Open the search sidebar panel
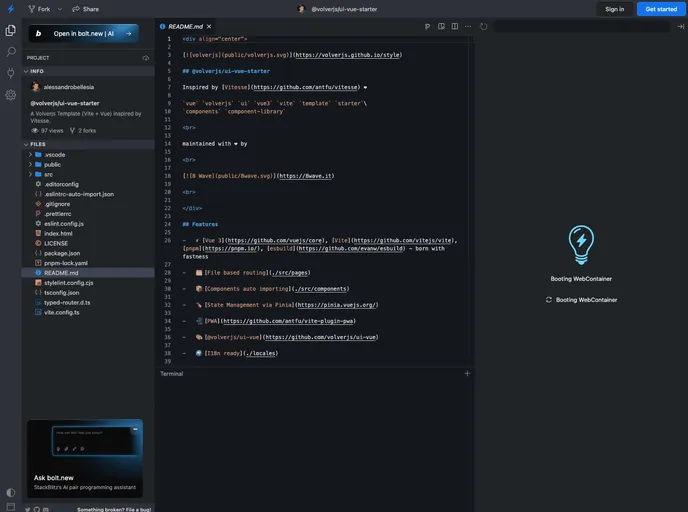The image size is (688, 512). tap(11, 52)
